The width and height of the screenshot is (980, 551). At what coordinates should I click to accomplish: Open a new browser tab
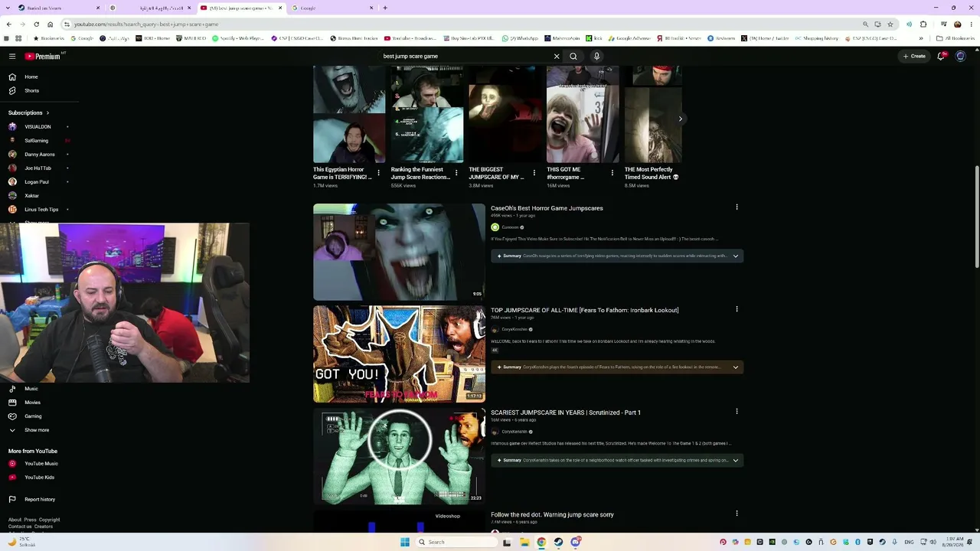385,8
